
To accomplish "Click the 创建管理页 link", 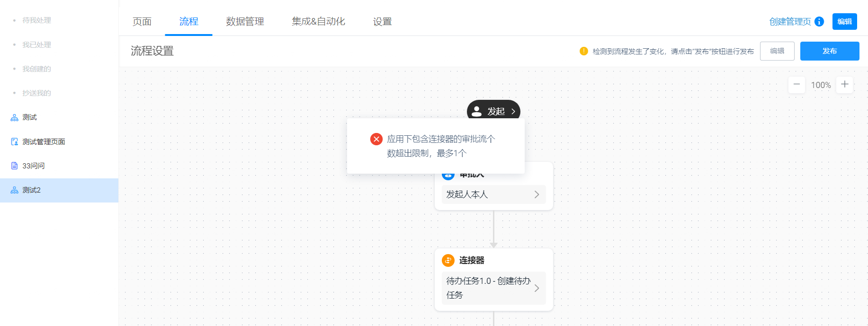I will [790, 22].
